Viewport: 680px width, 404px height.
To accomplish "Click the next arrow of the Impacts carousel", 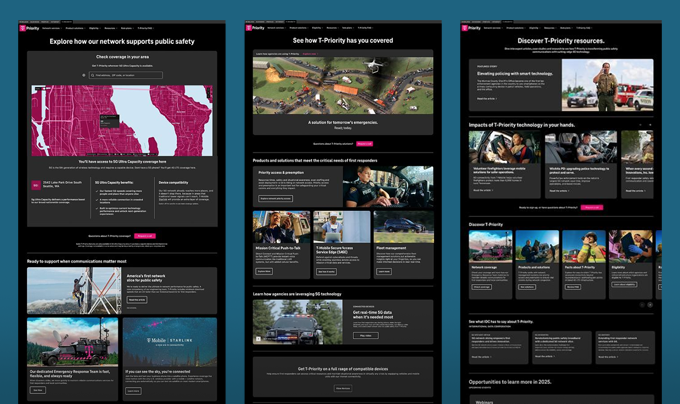I will point(650,125).
